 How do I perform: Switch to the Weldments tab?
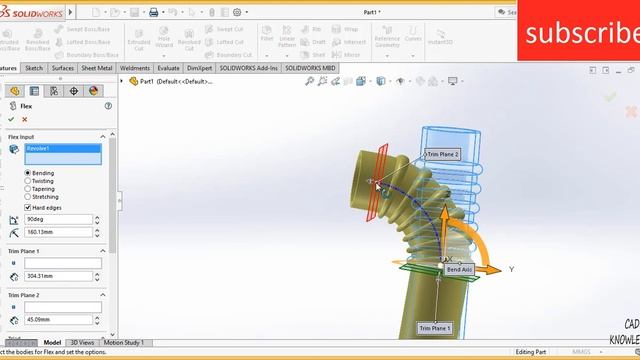[x=135, y=68]
